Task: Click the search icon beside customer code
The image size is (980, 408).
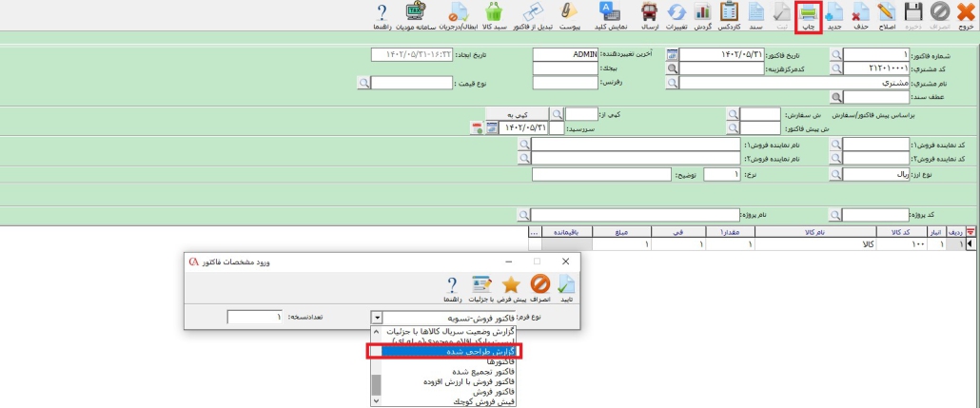Action: [836, 69]
